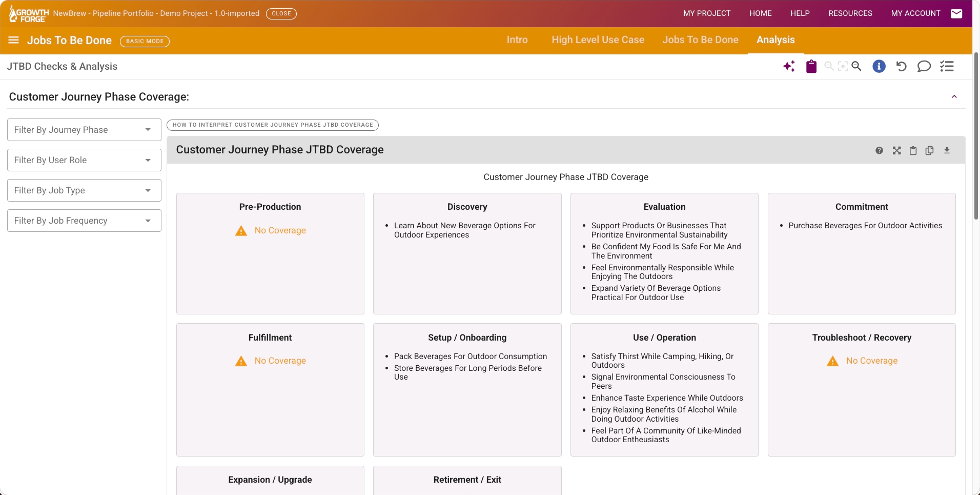Open HELP in top navigation

[x=800, y=13]
